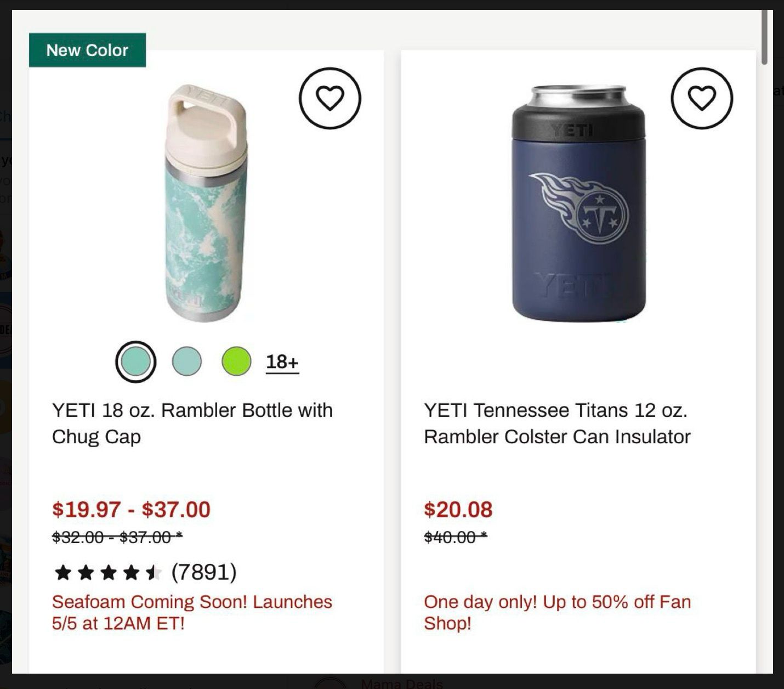Select the bright green color option
784x689 pixels.
[x=236, y=362]
